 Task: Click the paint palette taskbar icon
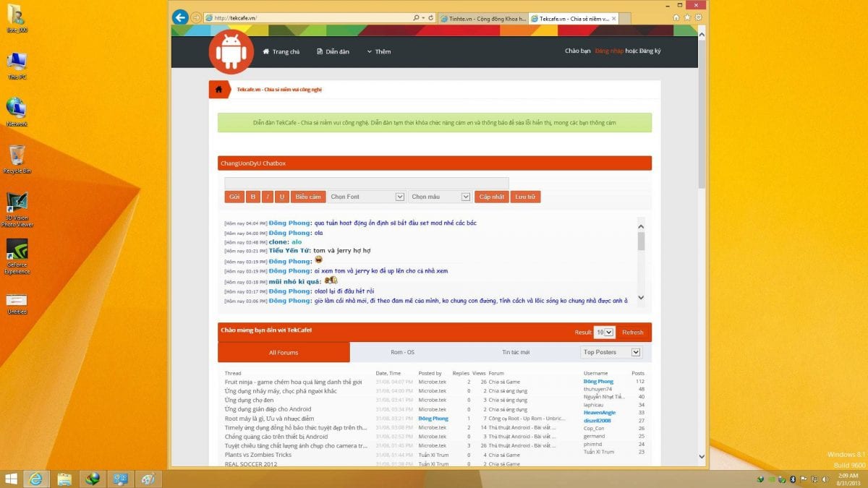tap(148, 479)
